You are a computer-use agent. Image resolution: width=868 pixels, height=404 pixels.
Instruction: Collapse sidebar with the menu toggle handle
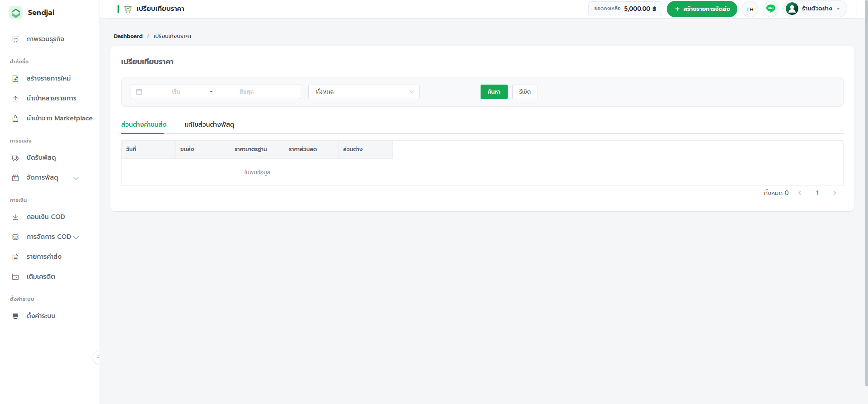click(x=96, y=357)
